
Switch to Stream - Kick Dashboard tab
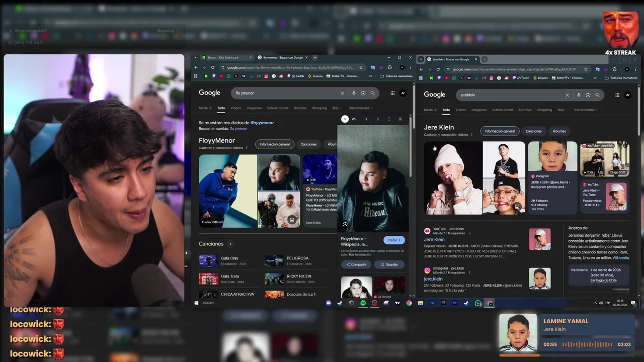coord(226,57)
